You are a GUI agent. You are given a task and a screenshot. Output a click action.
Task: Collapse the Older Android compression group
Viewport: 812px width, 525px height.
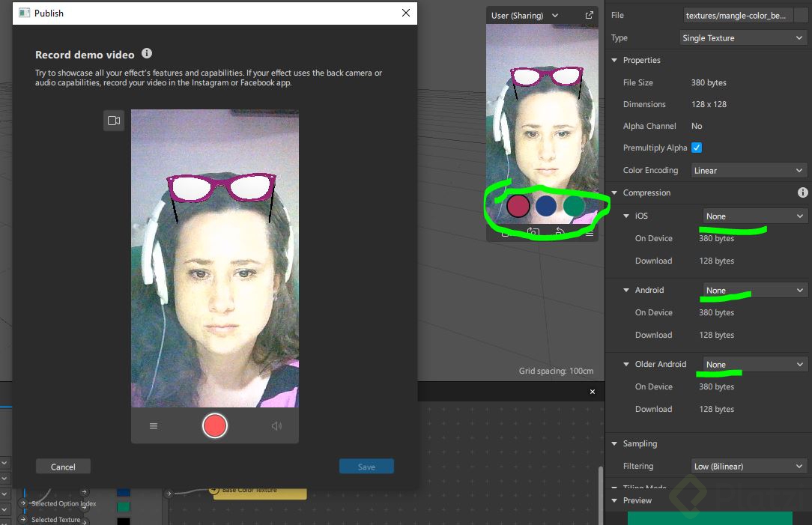(x=626, y=364)
